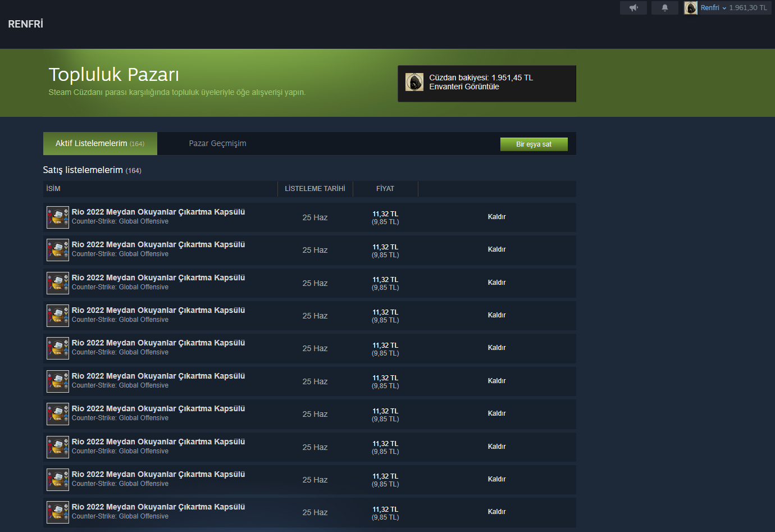
Task: Click the 1.961,30 TL wallet balance in header
Action: click(748, 8)
